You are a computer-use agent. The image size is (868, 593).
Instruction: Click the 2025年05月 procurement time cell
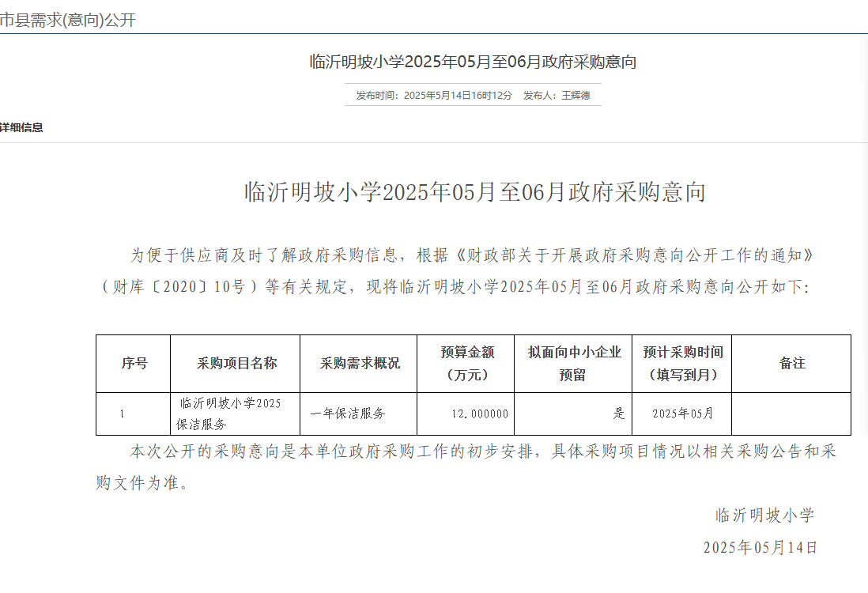[682, 414]
